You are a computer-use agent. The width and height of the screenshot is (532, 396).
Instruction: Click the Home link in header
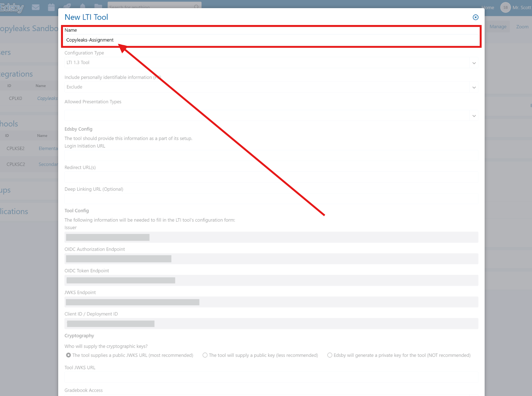(488, 7)
